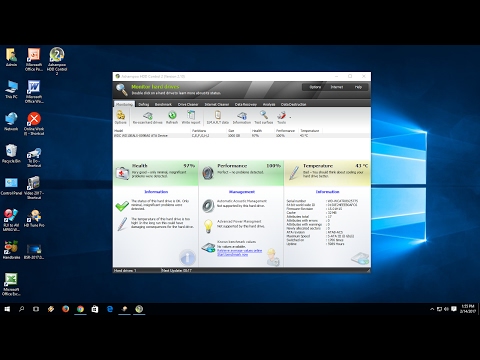Click Re-search hard drives toolbar icon
This screenshot has height=360, width=480.
point(147,117)
